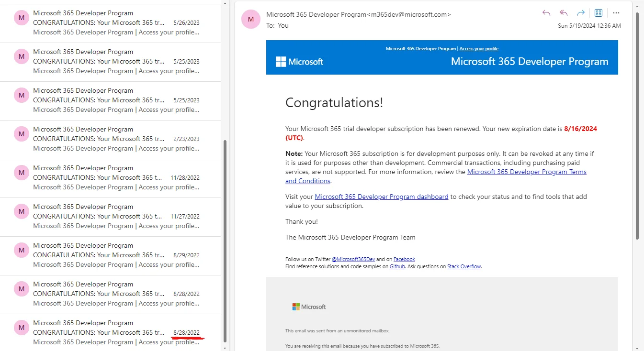Click avatar of the 8/29/2022 email
This screenshot has width=644, height=351.
[x=21, y=250]
